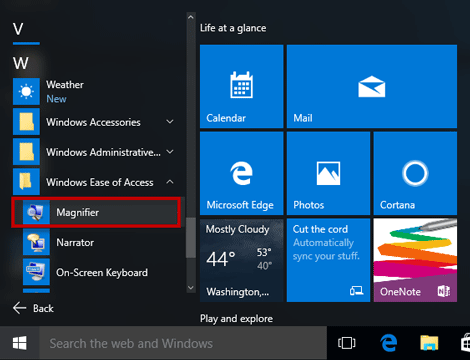The width and height of the screenshot is (470, 360).
Task: Click the Windows Start button
Action: click(x=20, y=343)
